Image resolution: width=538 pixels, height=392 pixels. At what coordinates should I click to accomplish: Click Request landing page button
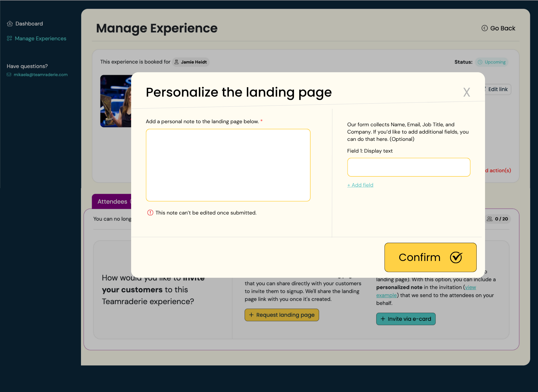tap(282, 315)
